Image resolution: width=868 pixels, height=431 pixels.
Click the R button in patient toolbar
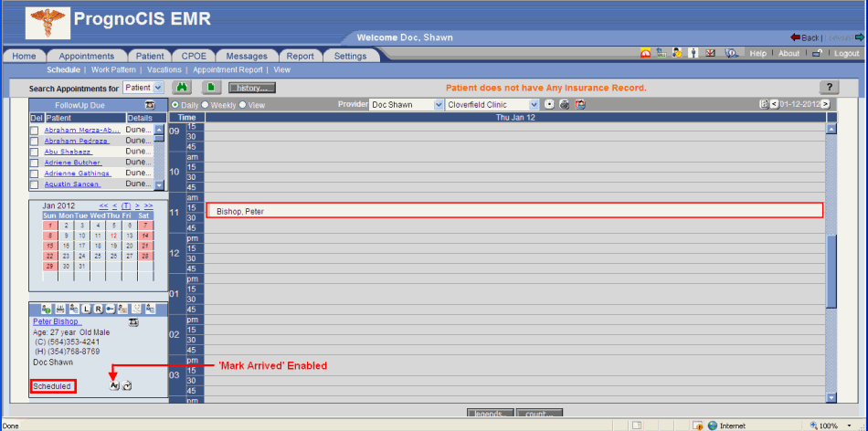99,309
